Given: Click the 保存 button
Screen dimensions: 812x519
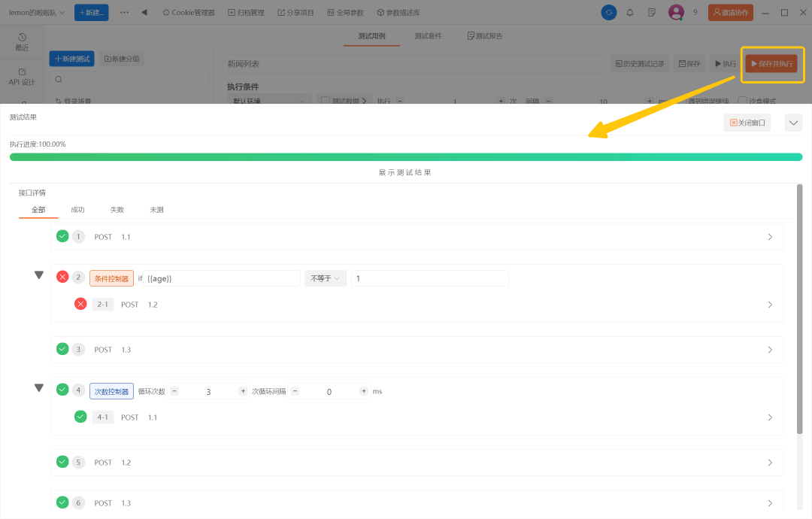Looking at the screenshot, I should pos(689,64).
